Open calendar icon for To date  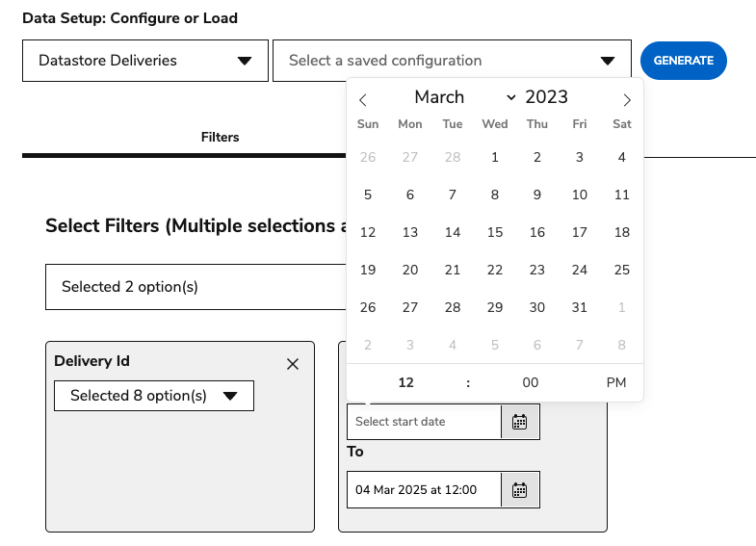pos(520,489)
